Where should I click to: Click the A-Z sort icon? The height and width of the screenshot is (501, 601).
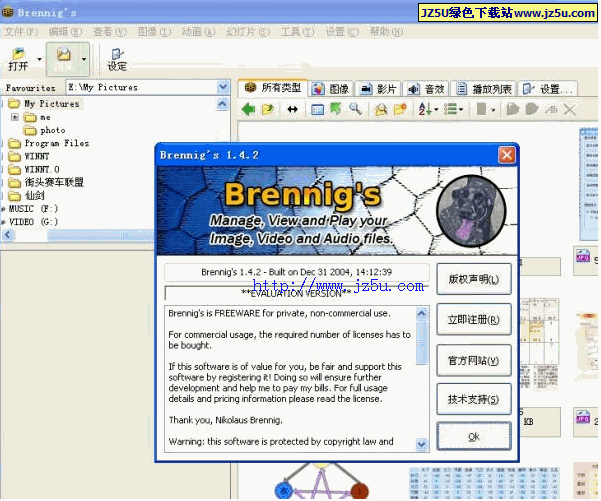coord(425,110)
